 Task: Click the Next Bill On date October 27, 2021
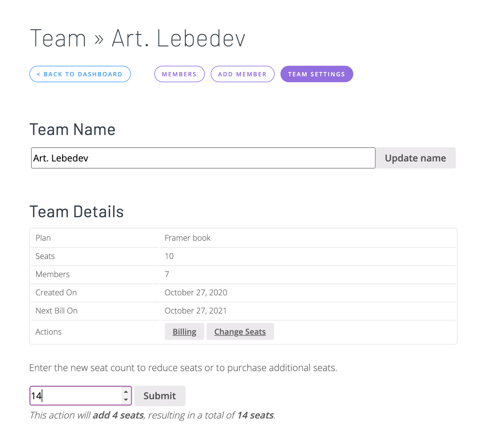pyautogui.click(x=196, y=311)
